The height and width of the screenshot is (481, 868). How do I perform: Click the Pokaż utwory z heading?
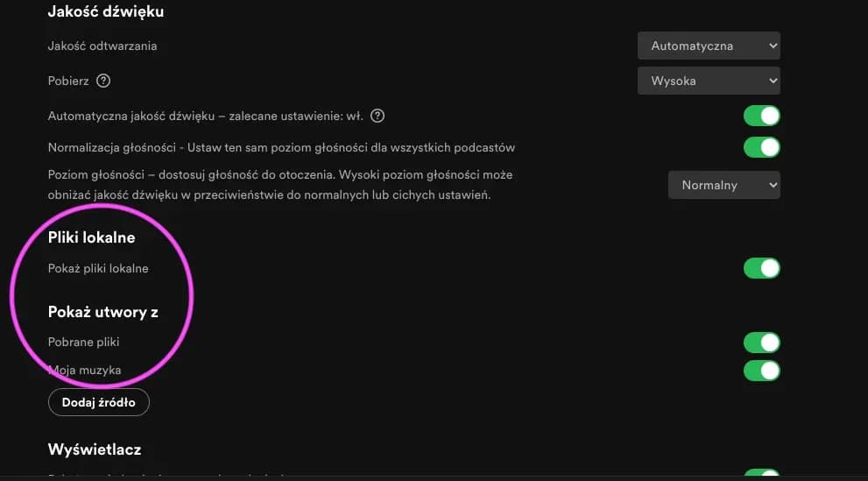[x=102, y=312]
